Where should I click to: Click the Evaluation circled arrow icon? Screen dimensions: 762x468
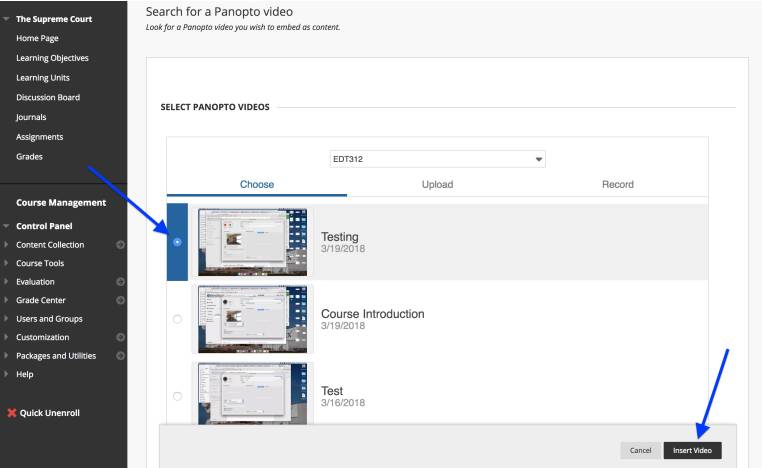120,282
